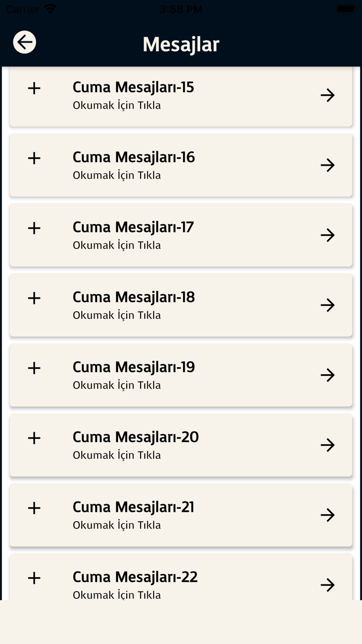Viewport: 362px width, 644px height.
Task: Tap the right arrow on Cuma Mesajları-18
Action: [x=328, y=305]
